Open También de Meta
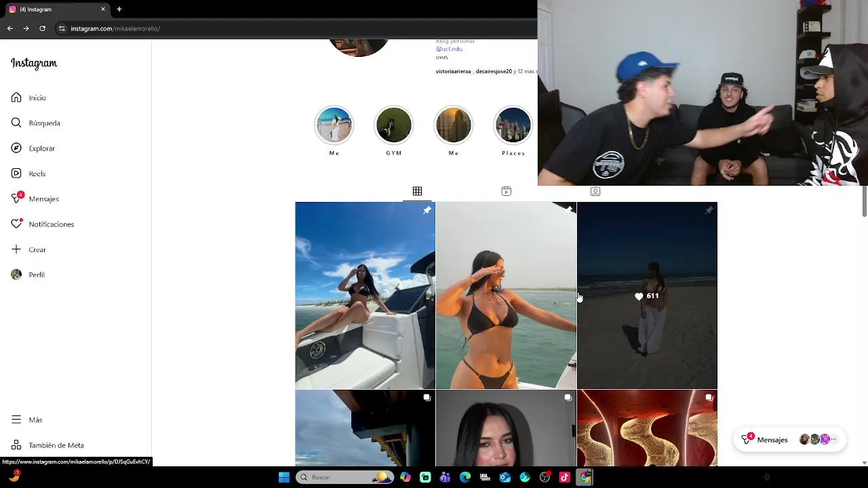This screenshot has width=868, height=488. click(47, 445)
